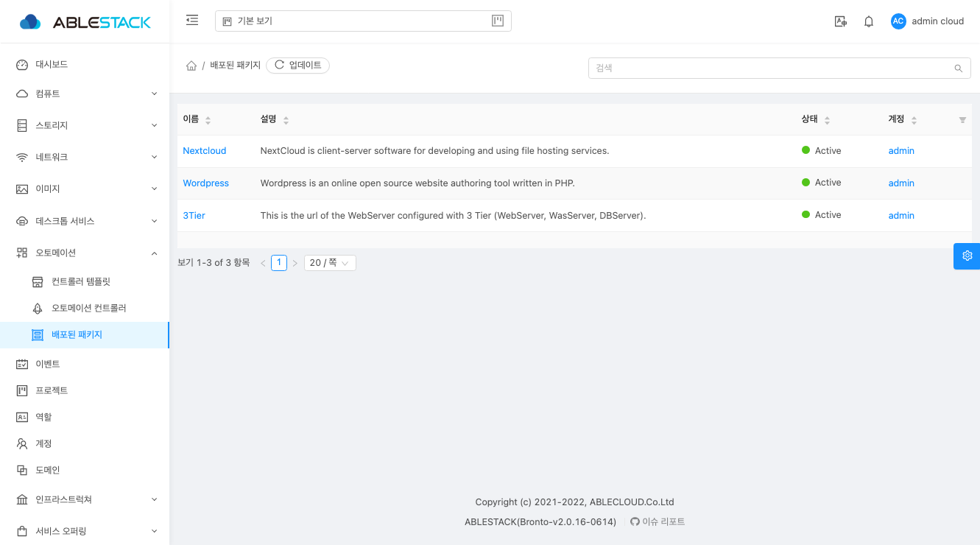Open admin account link in Nextcloud row
Screen dimensions: 980x545
coord(901,151)
